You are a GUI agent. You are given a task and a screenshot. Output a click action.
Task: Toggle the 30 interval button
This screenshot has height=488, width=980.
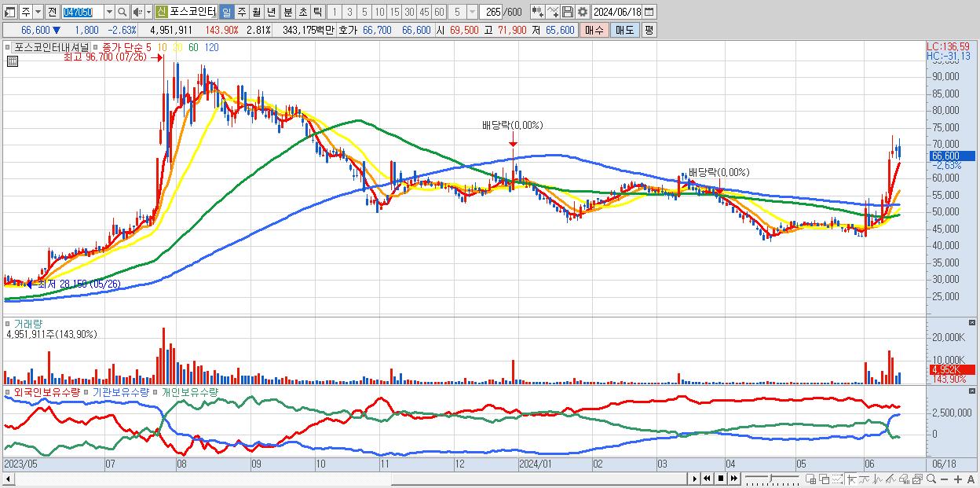409,12
